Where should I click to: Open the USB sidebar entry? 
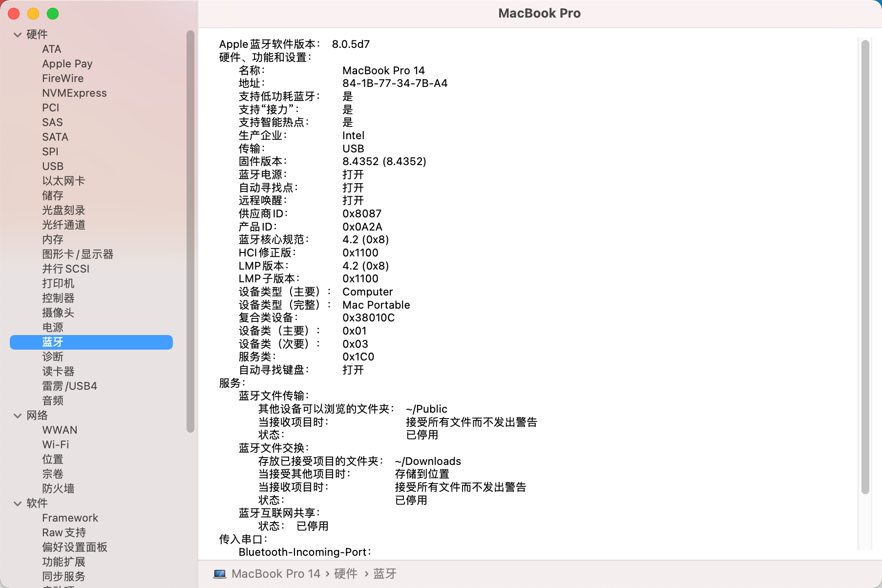tap(53, 167)
